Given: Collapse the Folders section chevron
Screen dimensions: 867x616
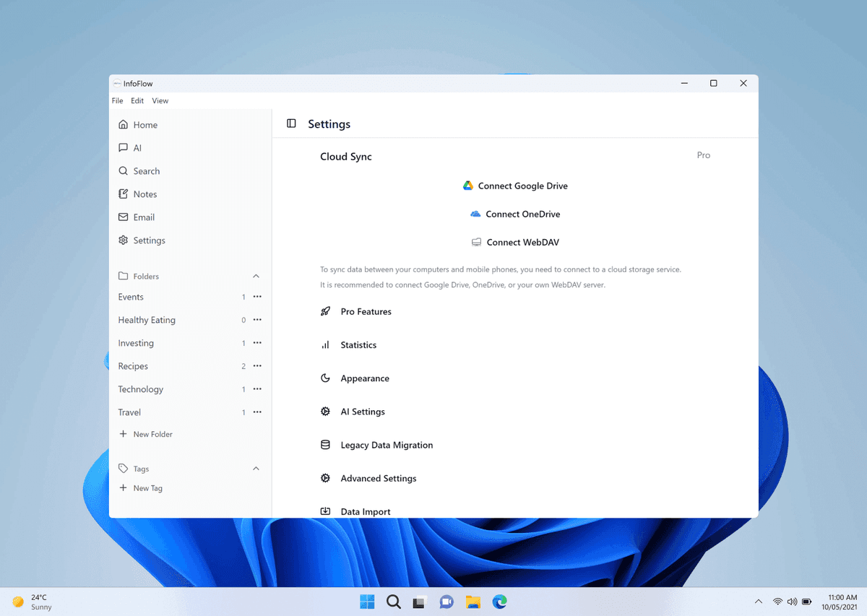Looking at the screenshot, I should (x=256, y=277).
